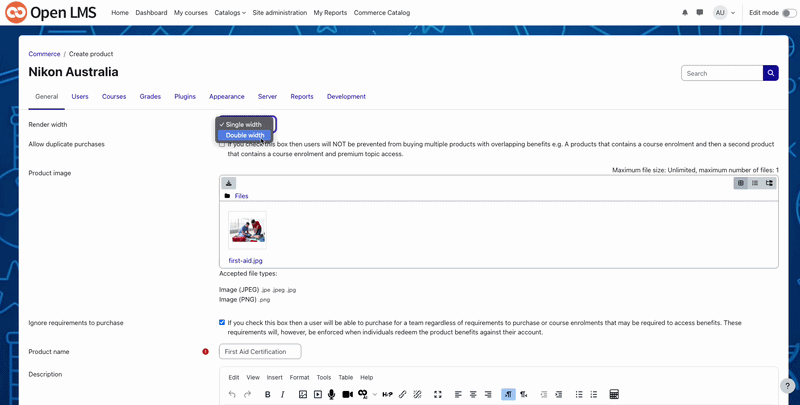
Task: Click the record audio microphone icon
Action: (x=332, y=394)
